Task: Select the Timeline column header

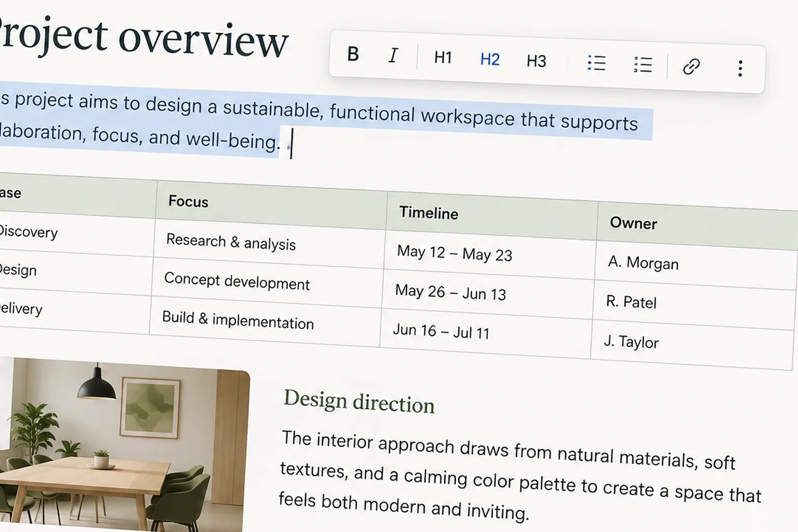Action: [491, 216]
